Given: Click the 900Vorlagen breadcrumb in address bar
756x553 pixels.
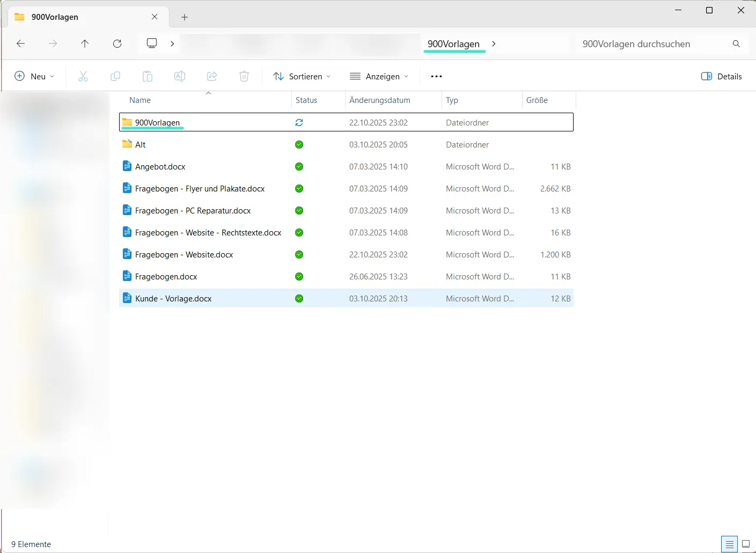Looking at the screenshot, I should click(x=453, y=43).
